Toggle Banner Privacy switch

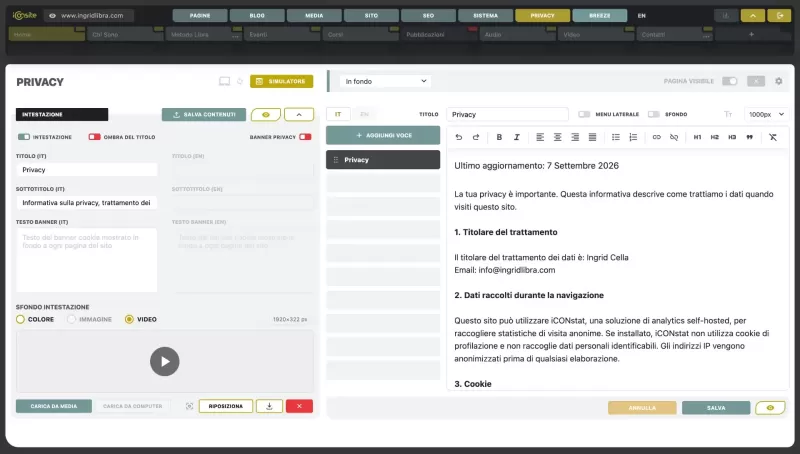305,137
